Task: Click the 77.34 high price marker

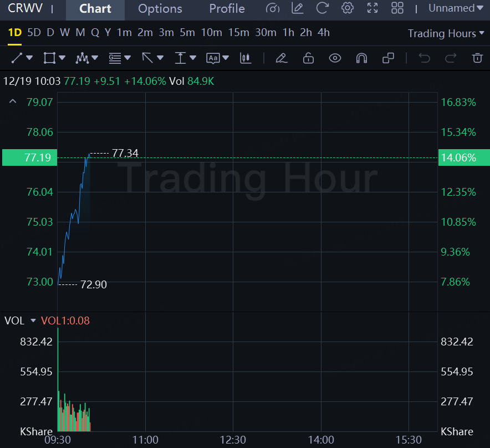Action: point(125,153)
